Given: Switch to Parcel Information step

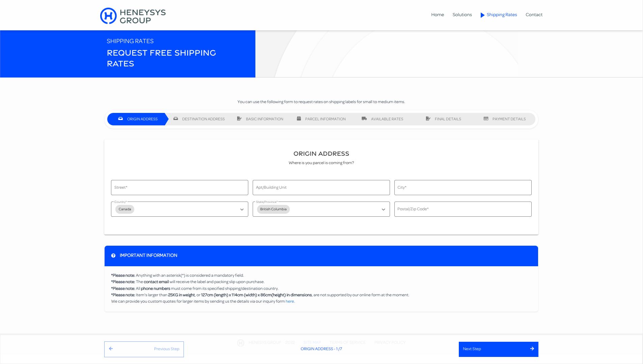Looking at the screenshot, I should coord(321,119).
